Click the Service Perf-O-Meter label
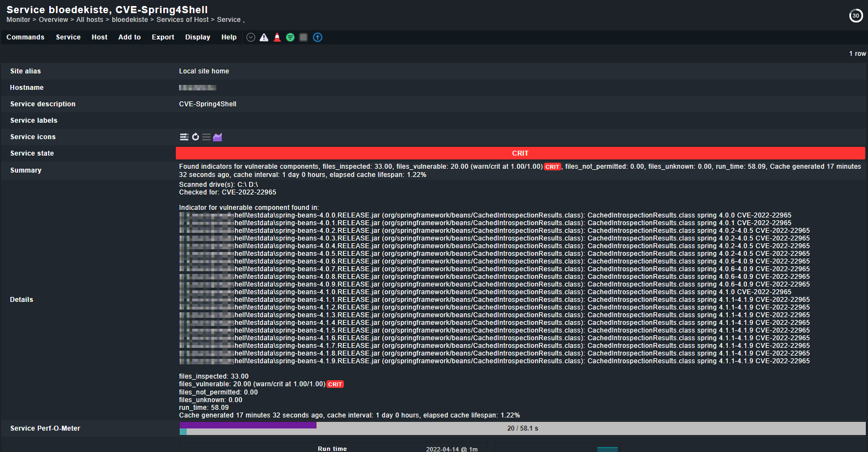 click(45, 428)
